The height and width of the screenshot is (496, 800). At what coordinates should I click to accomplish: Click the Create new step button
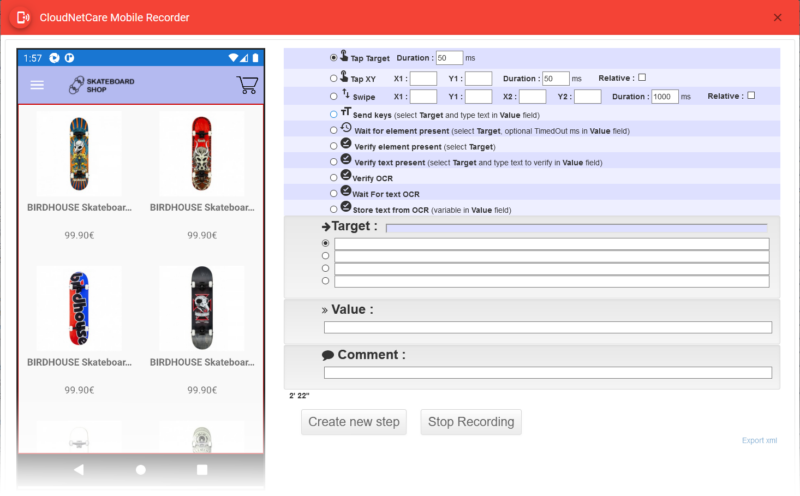coord(354,422)
